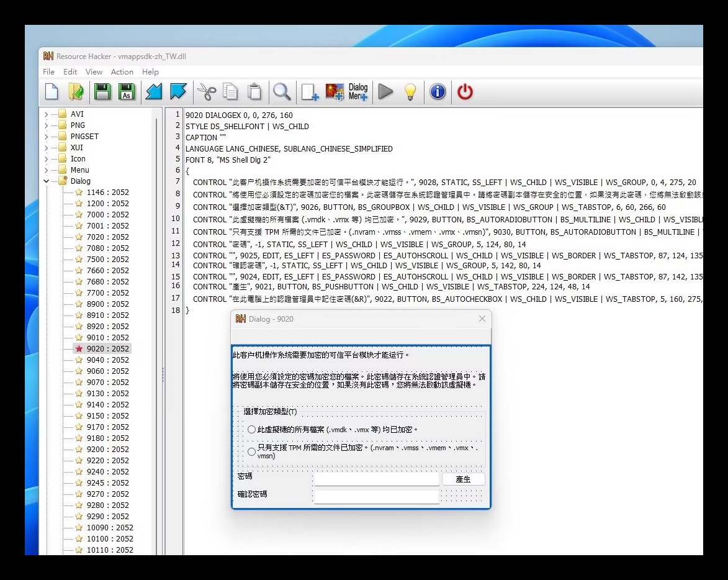Choose the TPM-only files encryption option
Image resolution: width=728 pixels, height=580 pixels.
251,451
